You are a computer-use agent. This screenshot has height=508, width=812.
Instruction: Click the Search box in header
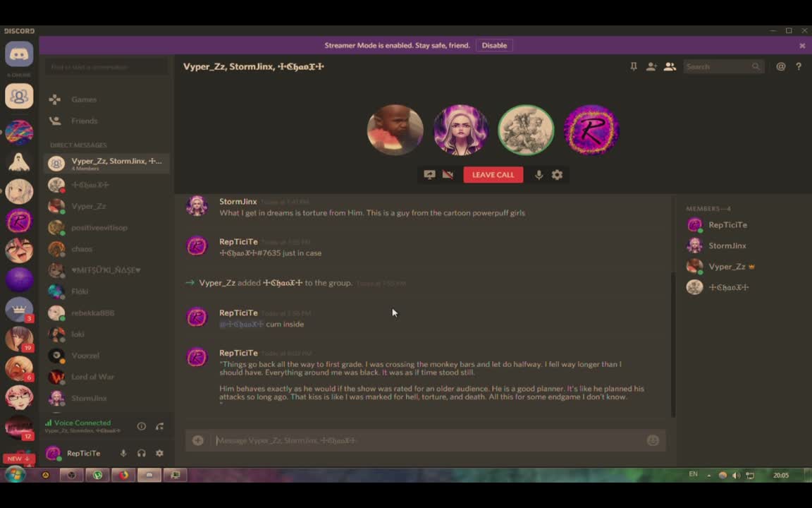pos(723,66)
